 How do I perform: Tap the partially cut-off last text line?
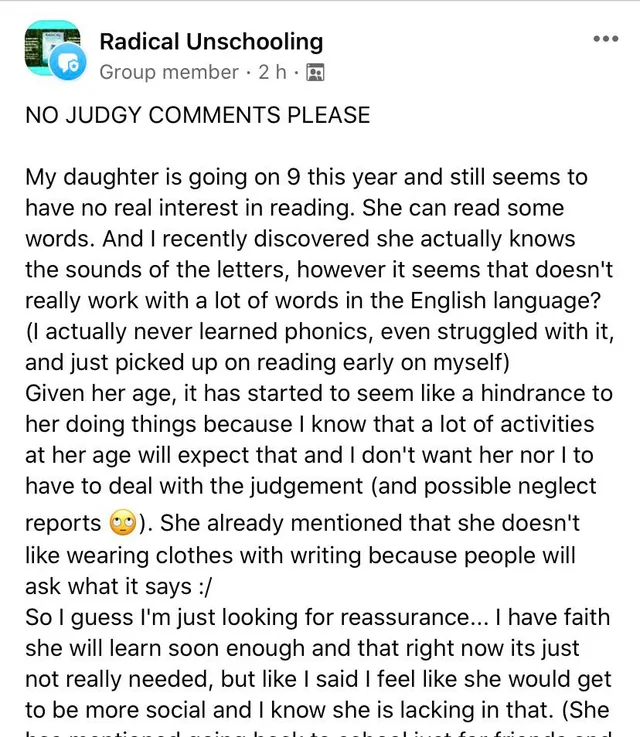tap(319, 733)
